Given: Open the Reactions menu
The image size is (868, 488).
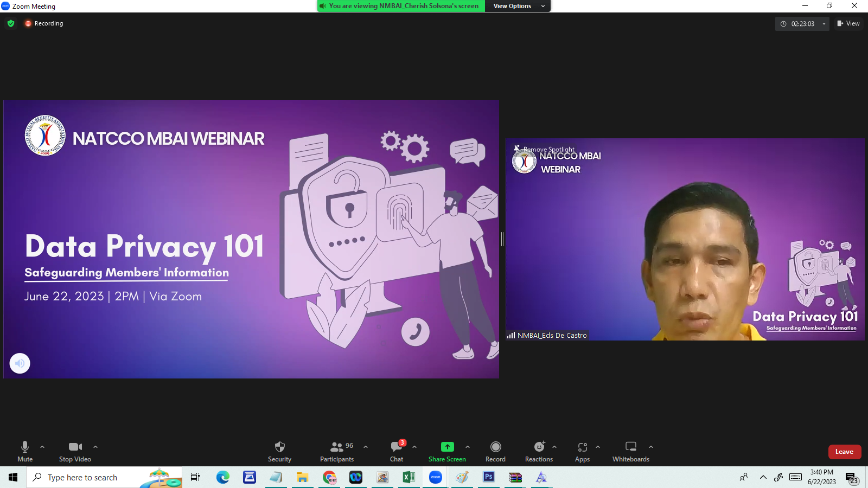Looking at the screenshot, I should click(539, 452).
